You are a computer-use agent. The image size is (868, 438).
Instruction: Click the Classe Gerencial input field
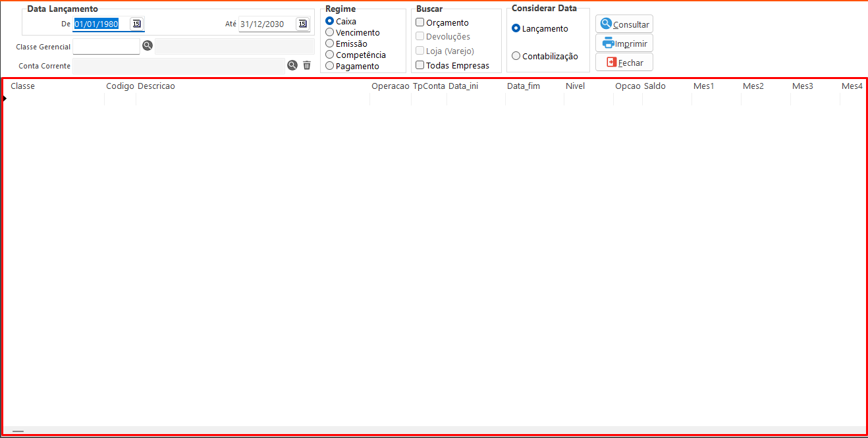tap(106, 46)
